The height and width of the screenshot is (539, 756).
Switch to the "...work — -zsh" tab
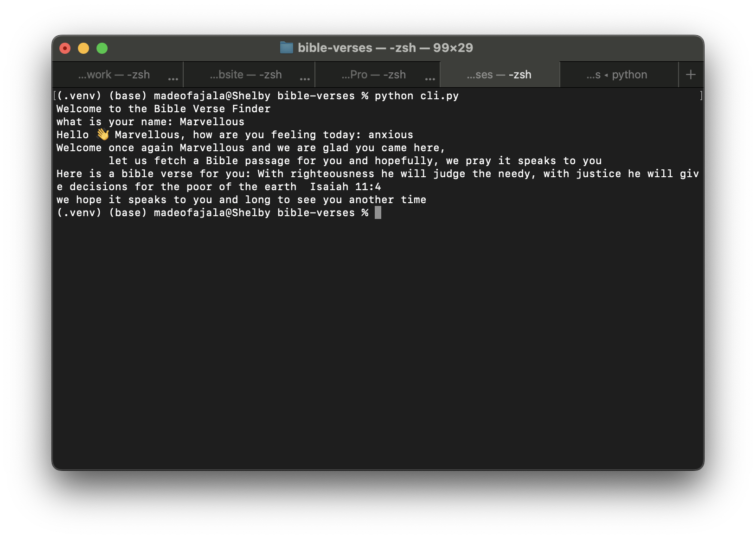114,75
